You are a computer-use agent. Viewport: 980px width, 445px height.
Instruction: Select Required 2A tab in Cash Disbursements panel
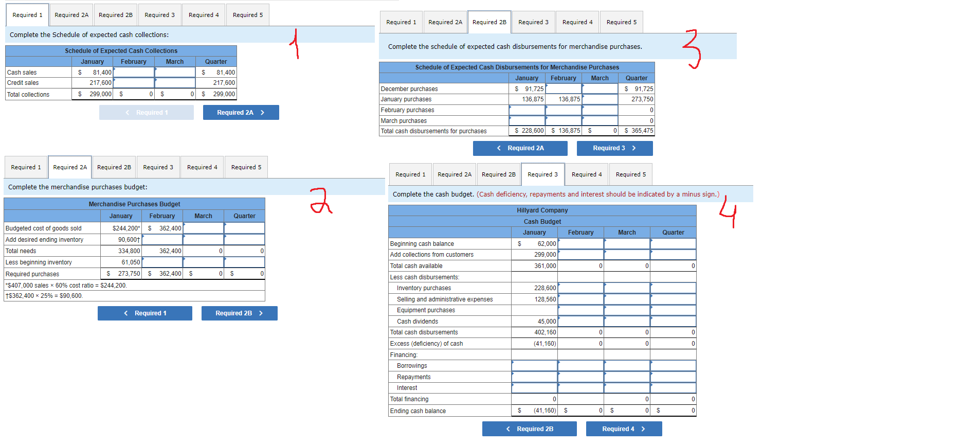(x=445, y=22)
